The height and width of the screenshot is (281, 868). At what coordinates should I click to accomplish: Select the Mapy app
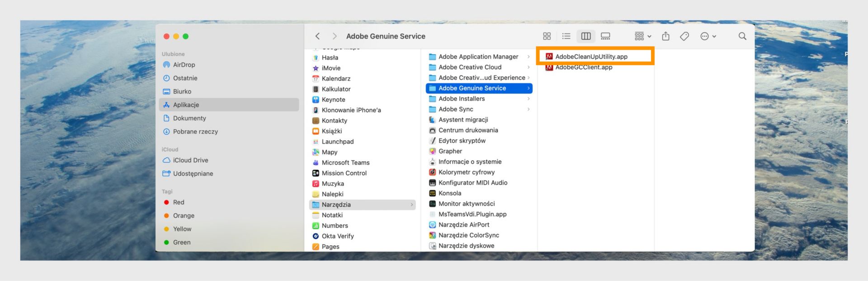point(363,152)
